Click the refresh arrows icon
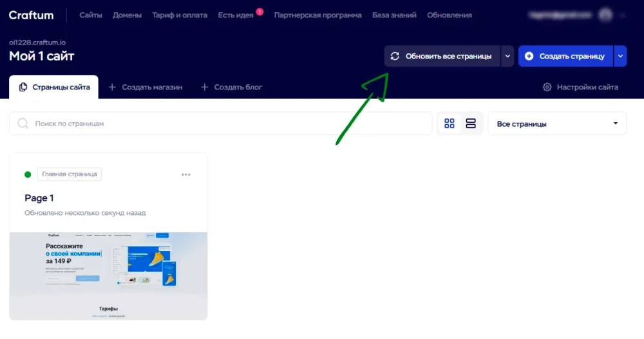Image resolution: width=644 pixels, height=339 pixels. tap(395, 56)
